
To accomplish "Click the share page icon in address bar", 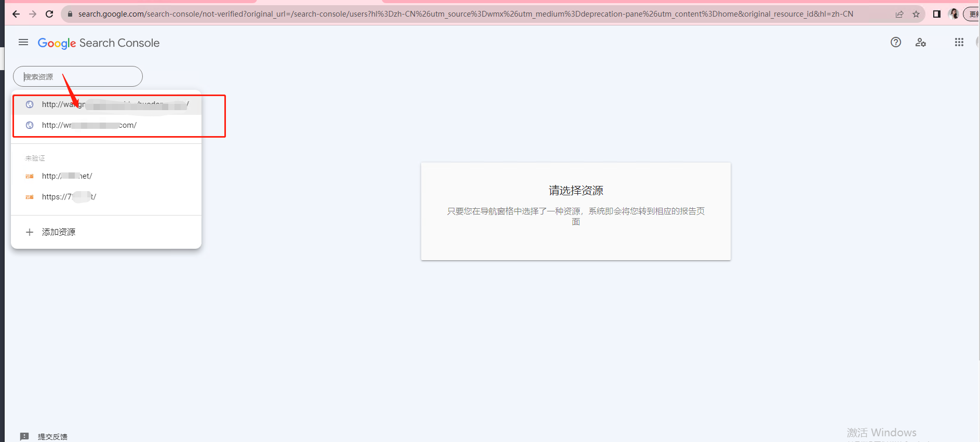I will point(900,14).
